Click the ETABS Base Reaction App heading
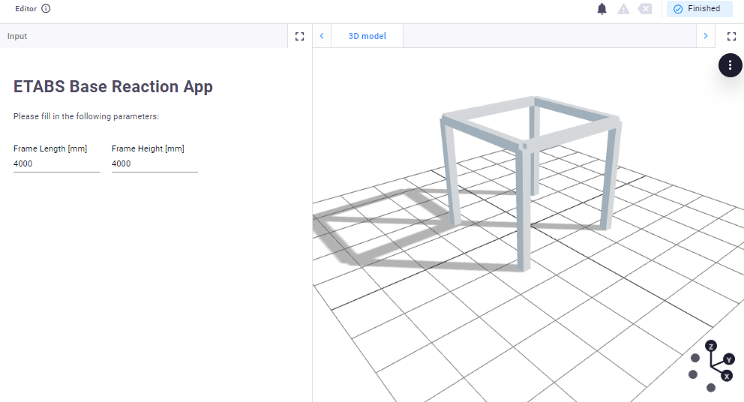The width and height of the screenshot is (744, 402). click(x=113, y=86)
